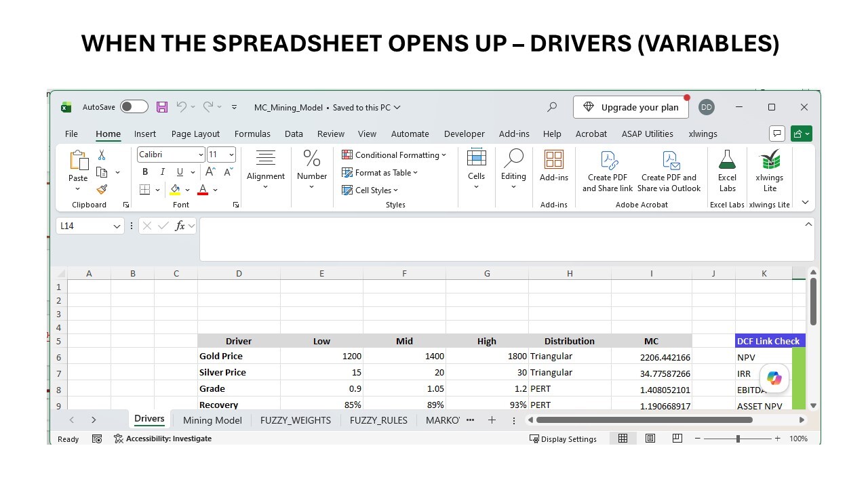The width and height of the screenshot is (868, 488).
Task: Switch to Page Layout view in status bar
Action: 650,439
